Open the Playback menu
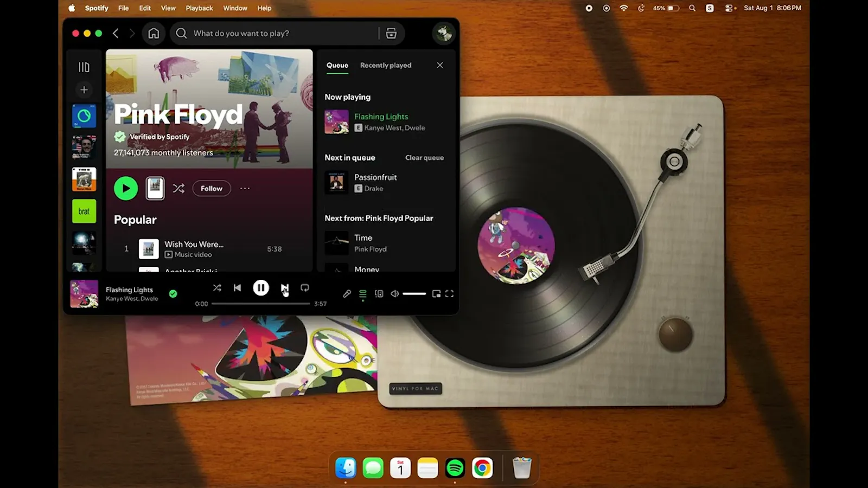 point(199,8)
